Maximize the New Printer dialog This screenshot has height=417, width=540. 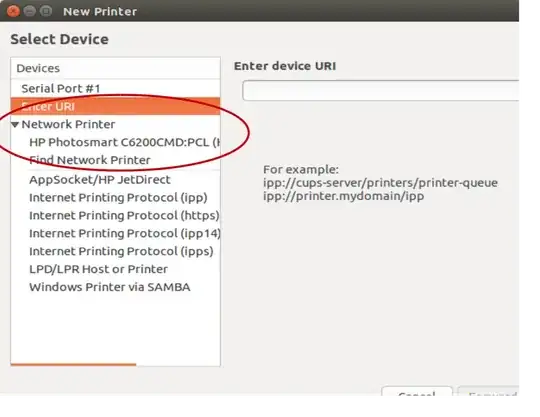click(x=46, y=11)
